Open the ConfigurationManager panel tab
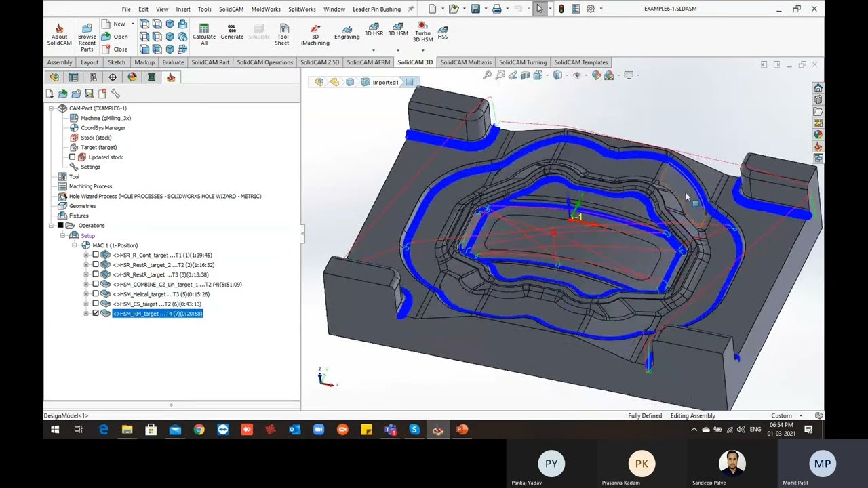Viewport: 868px width, 488px height. tap(93, 77)
